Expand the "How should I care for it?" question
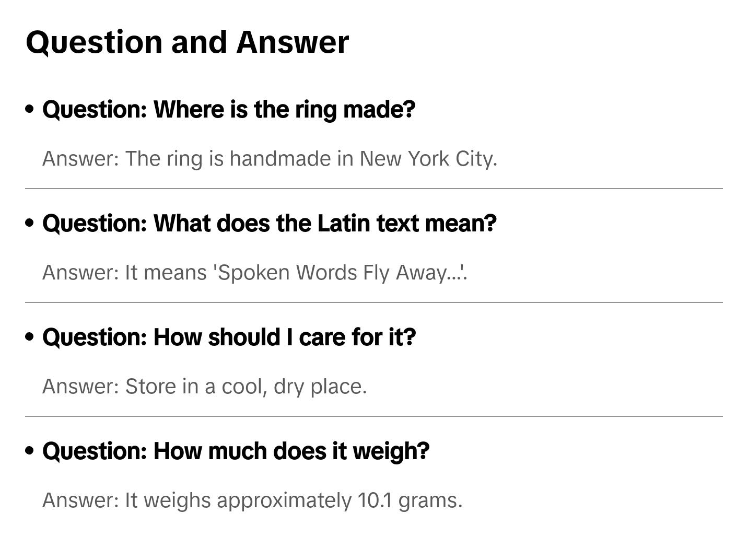Image resolution: width=748 pixels, height=560 pixels. pyautogui.click(x=229, y=337)
